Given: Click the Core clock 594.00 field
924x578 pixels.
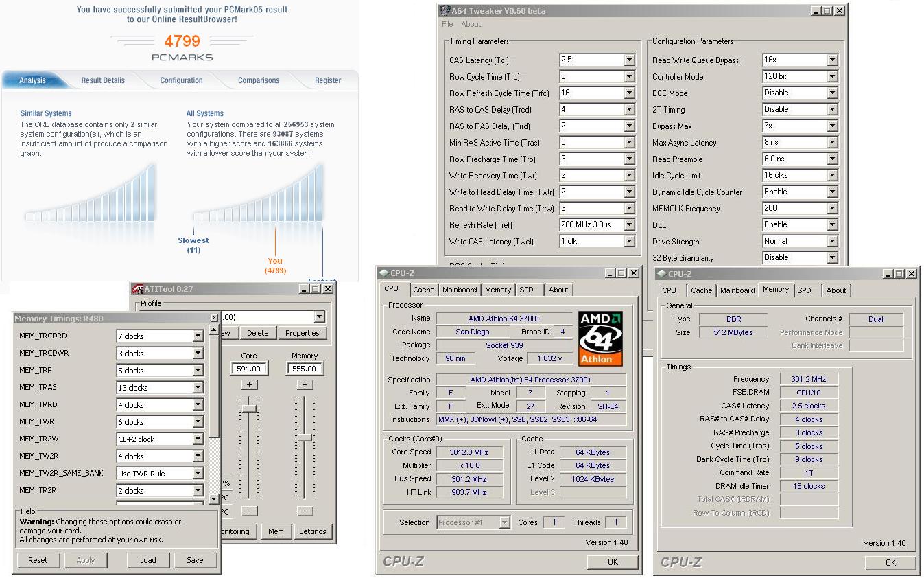Looking at the screenshot, I should (x=249, y=369).
